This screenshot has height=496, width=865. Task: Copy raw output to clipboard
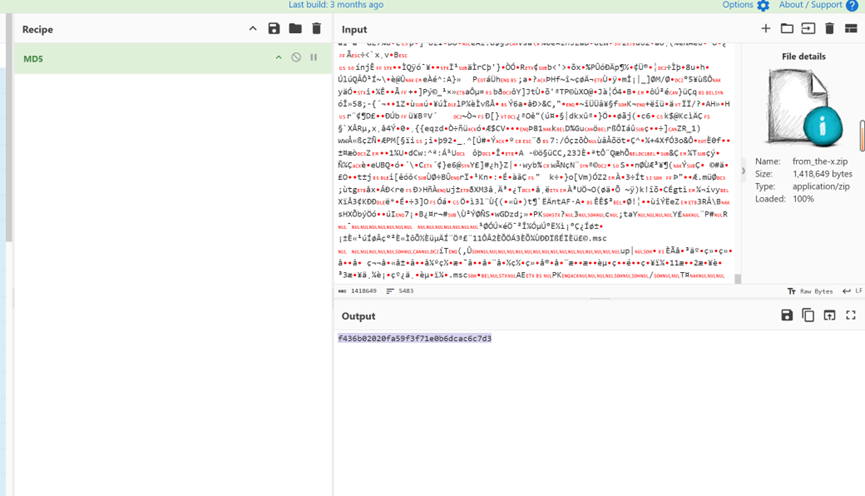click(808, 315)
